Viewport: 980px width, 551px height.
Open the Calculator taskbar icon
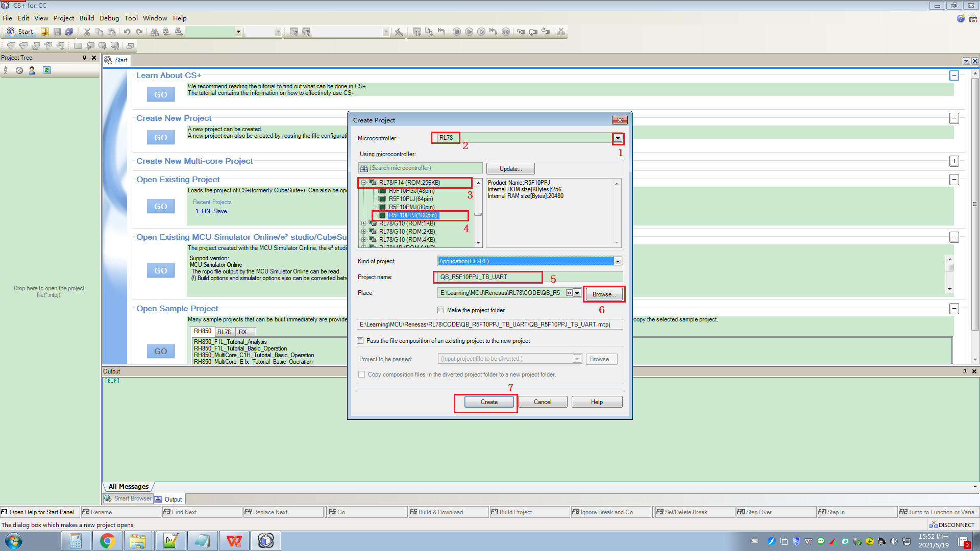(x=76, y=541)
